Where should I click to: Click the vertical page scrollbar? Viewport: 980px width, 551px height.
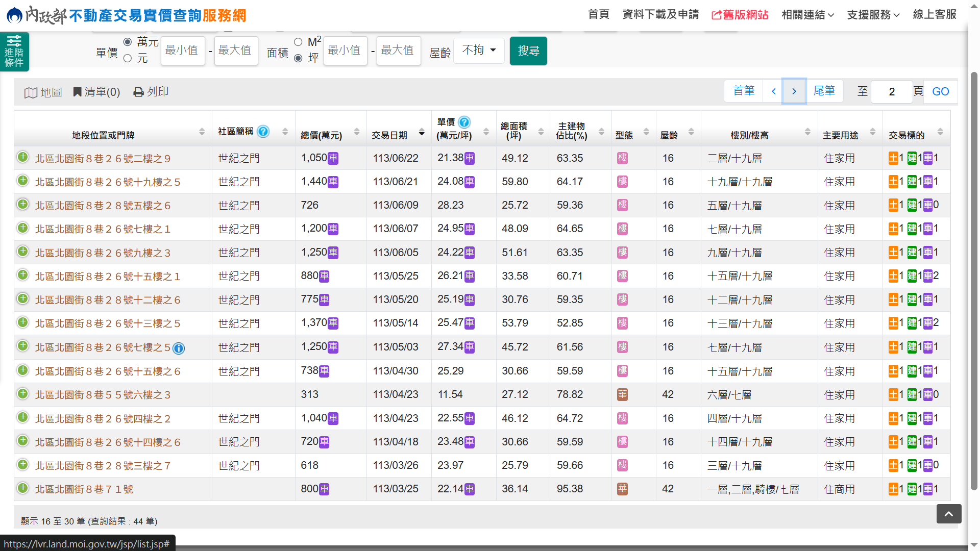974,281
